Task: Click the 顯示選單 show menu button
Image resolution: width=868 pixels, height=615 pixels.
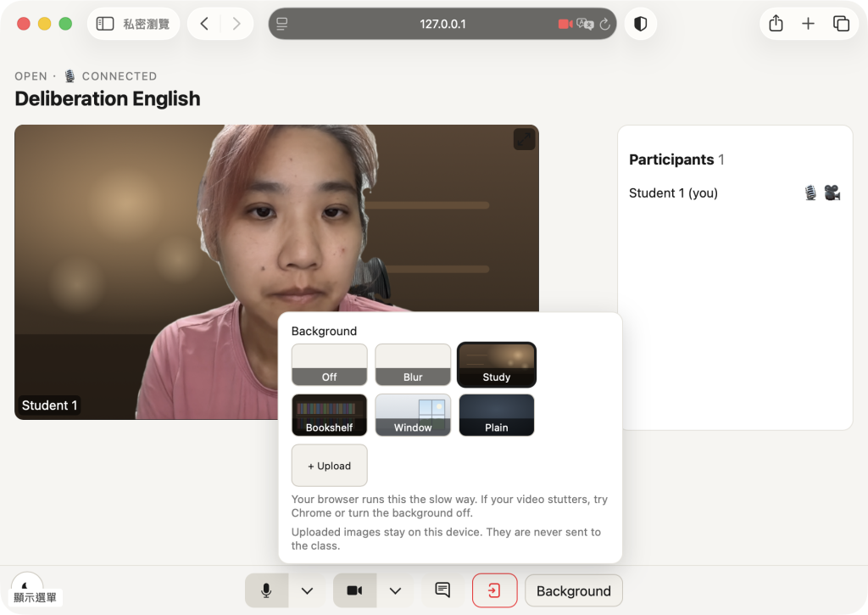Action: coord(35,597)
